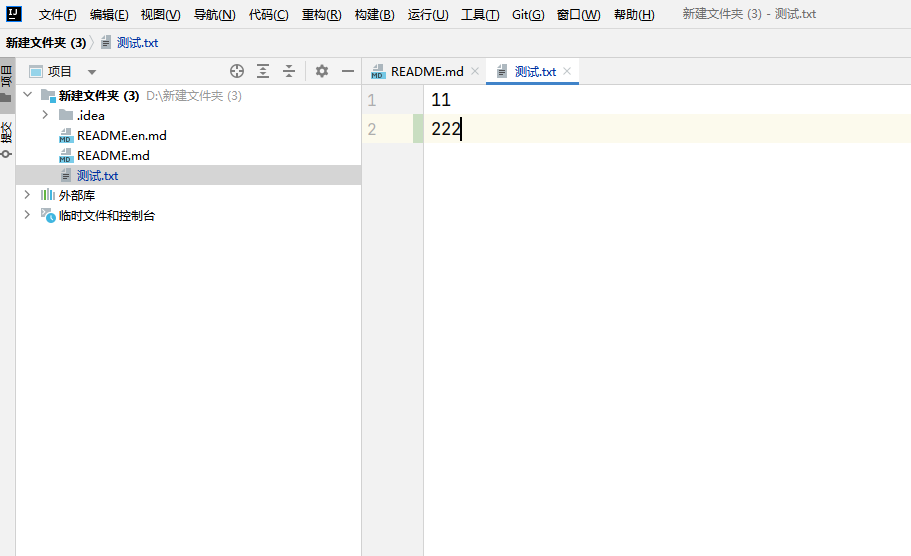Click the 项目 panel title label
Image resolution: width=911 pixels, height=556 pixels.
click(59, 71)
